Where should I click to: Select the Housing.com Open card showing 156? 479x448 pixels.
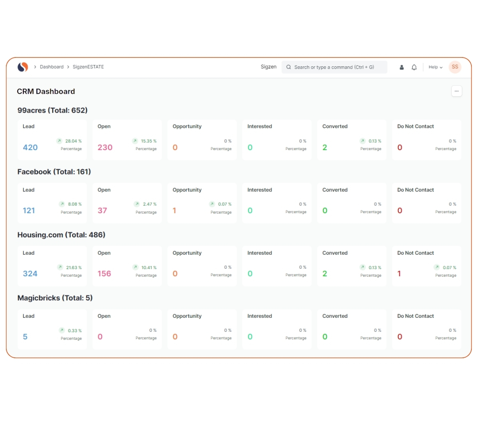coord(127,266)
